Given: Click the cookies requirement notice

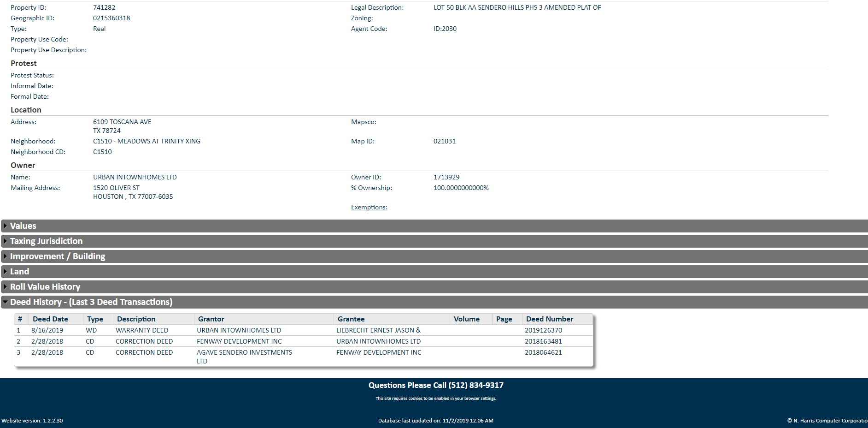Looking at the screenshot, I should coord(436,398).
